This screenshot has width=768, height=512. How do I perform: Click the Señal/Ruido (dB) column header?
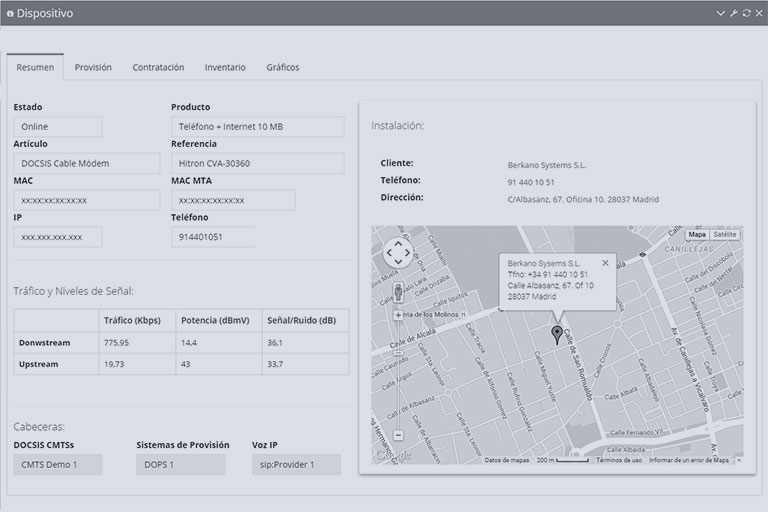coord(301,320)
